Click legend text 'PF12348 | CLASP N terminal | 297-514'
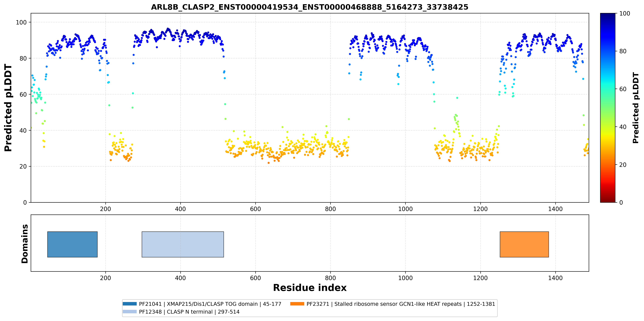The image size is (644, 321). 189,312
